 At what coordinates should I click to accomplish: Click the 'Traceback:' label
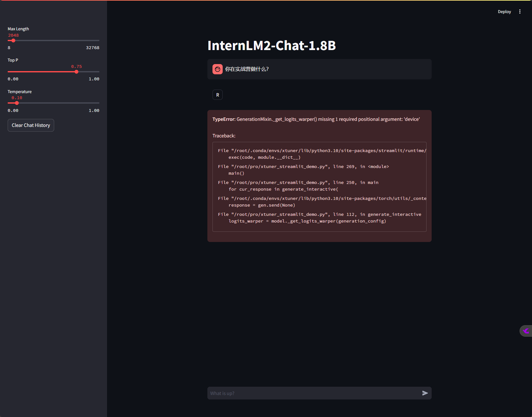click(x=224, y=136)
